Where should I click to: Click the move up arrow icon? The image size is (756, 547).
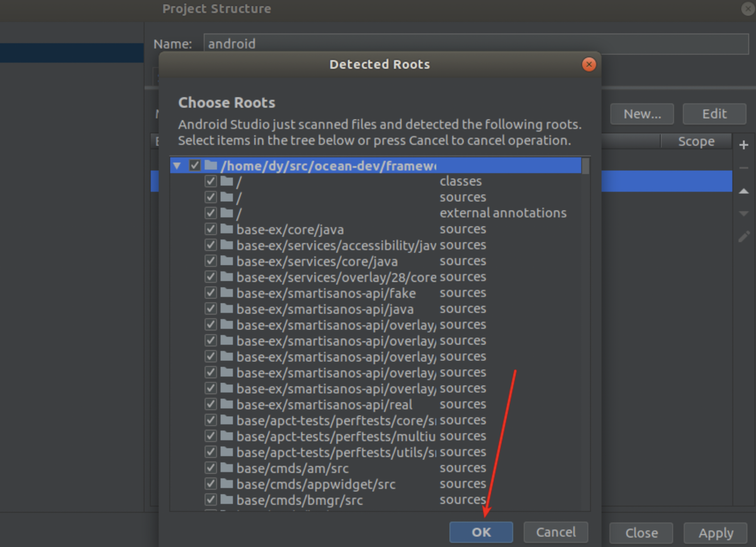[x=743, y=191]
